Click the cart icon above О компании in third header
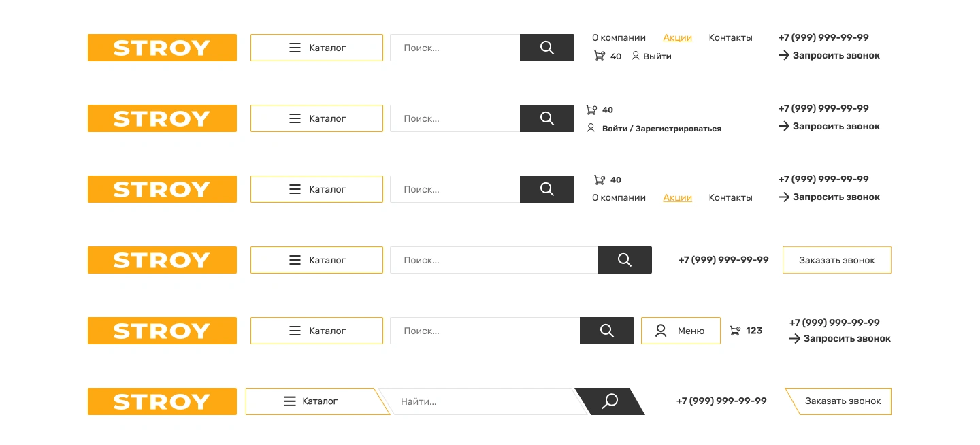Image resolution: width=980 pixels, height=445 pixels. (x=600, y=180)
